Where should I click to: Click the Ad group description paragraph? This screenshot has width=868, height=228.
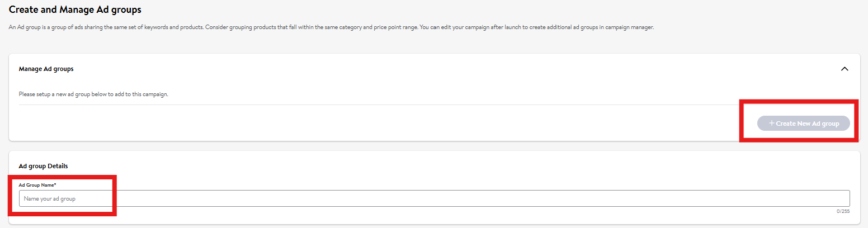(x=331, y=27)
